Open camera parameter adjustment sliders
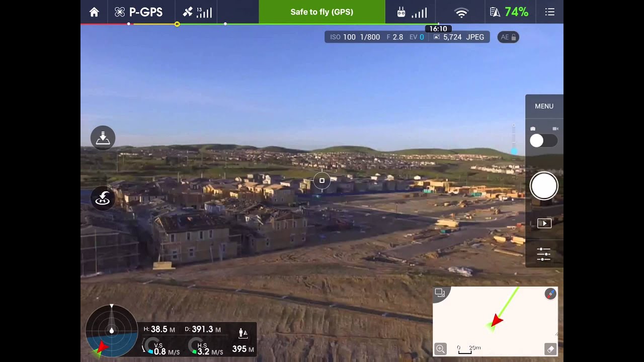 click(x=543, y=254)
